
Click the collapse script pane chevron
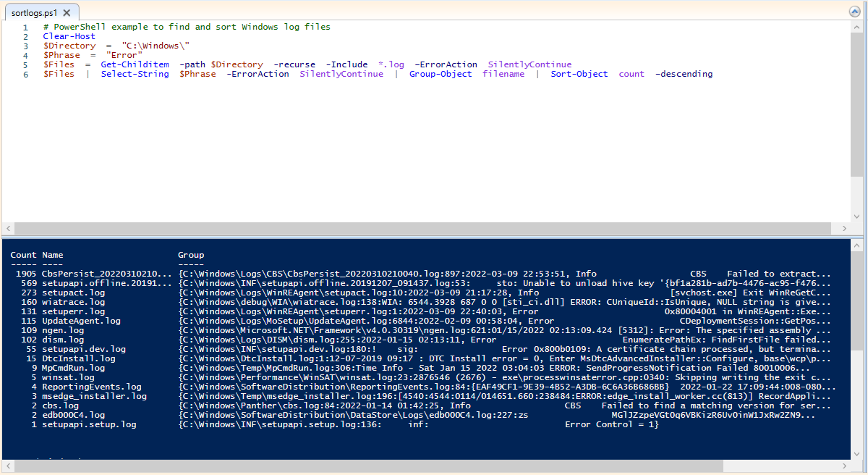tap(854, 11)
